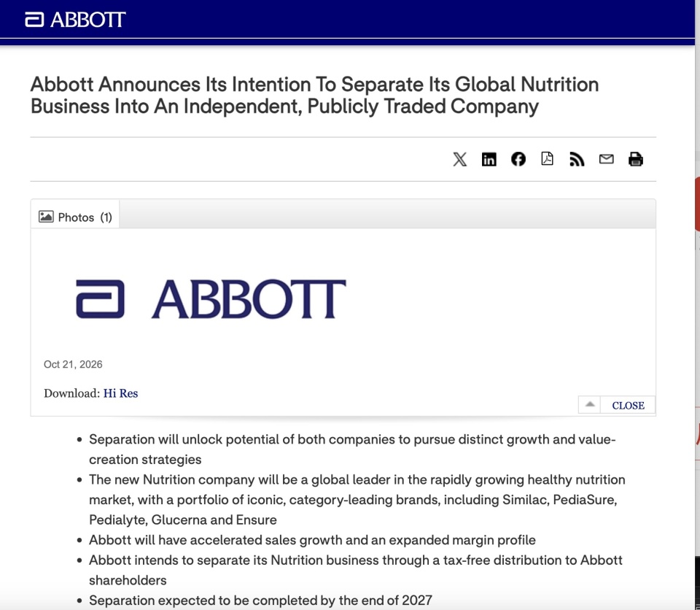This screenshot has height=610, width=700.
Task: Click the photo icon beside Photos
Action: click(x=46, y=217)
